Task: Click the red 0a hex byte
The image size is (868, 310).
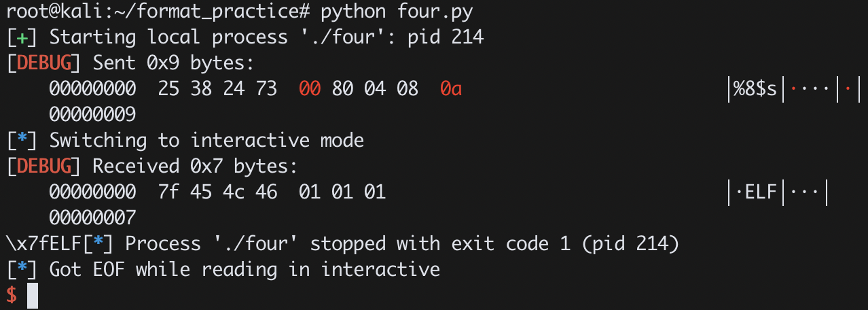Action: [451, 88]
